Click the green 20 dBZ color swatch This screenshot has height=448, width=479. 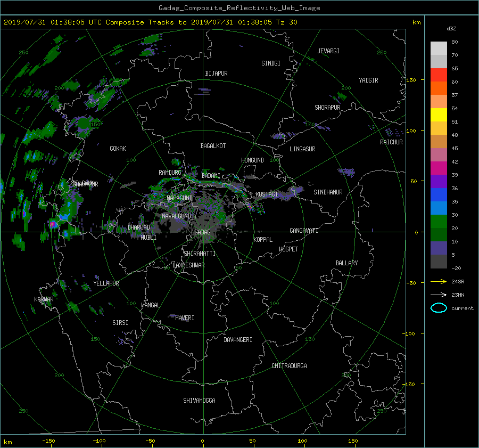click(x=439, y=222)
